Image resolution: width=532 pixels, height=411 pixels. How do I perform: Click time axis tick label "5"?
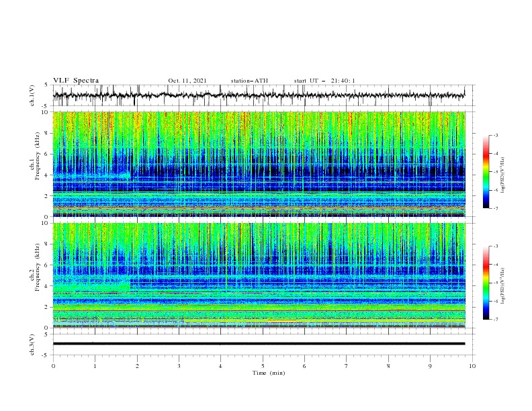click(263, 366)
